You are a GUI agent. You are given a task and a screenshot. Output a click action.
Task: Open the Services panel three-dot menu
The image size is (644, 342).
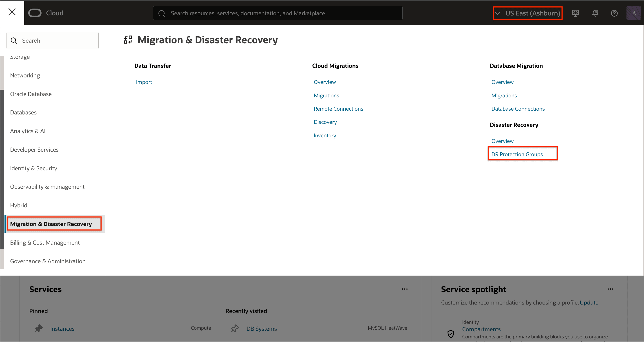pos(404,289)
